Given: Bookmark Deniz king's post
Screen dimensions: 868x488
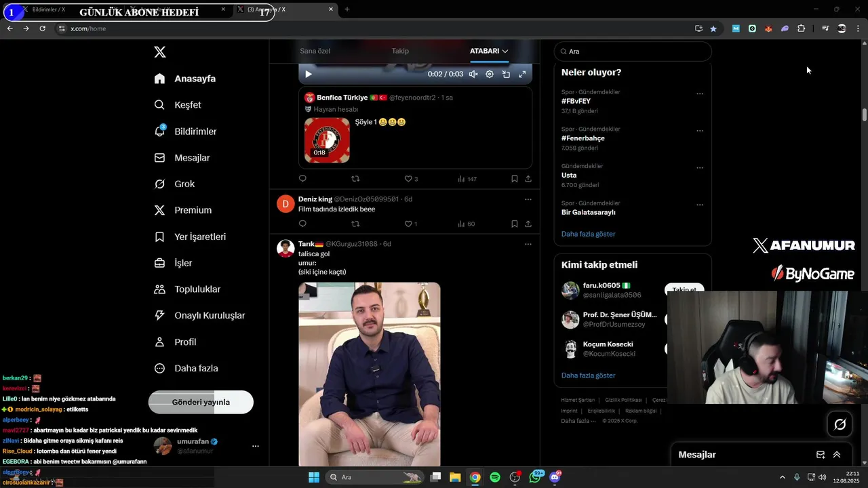Looking at the screenshot, I should click(x=514, y=224).
